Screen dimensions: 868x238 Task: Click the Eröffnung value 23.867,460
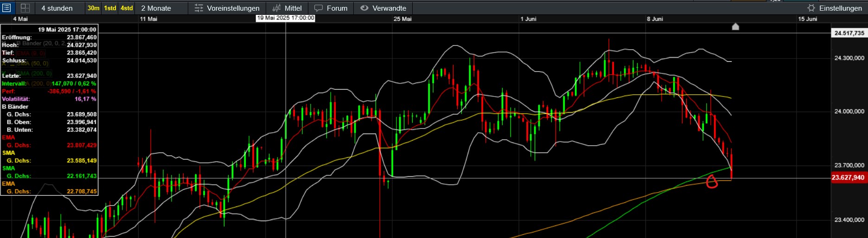tap(82, 38)
